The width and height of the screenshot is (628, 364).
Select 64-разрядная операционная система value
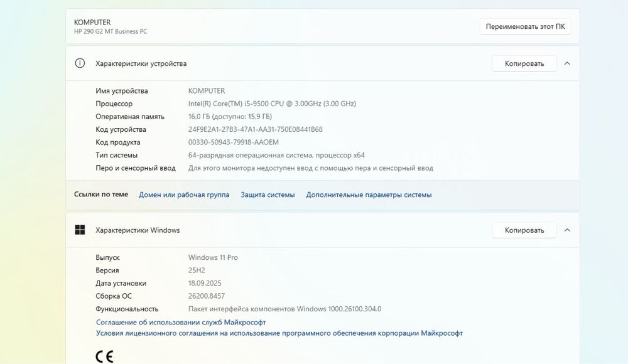tap(276, 155)
